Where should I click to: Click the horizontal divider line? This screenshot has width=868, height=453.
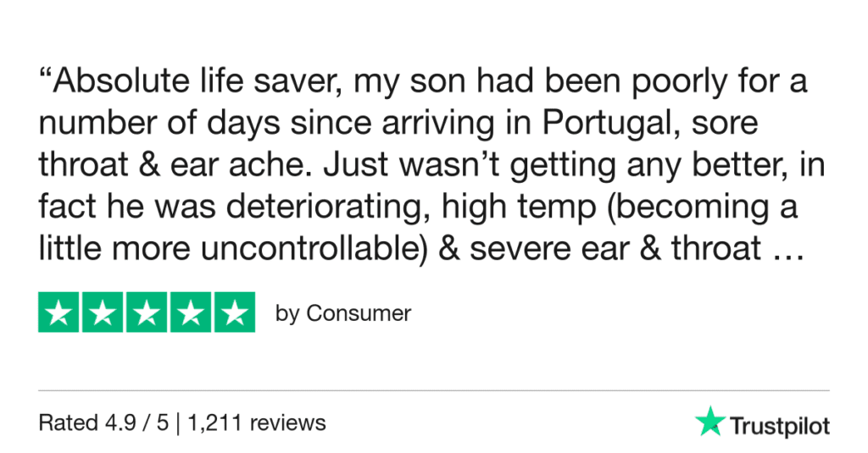(434, 390)
